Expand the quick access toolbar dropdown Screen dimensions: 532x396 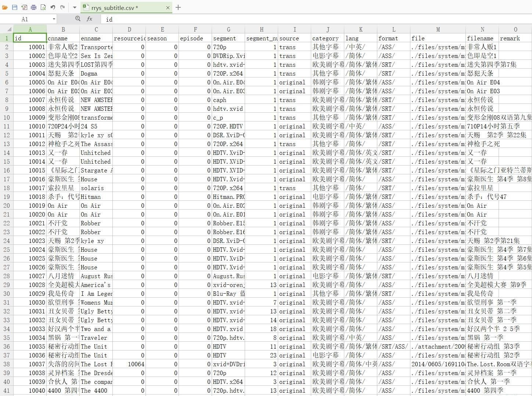75,7
